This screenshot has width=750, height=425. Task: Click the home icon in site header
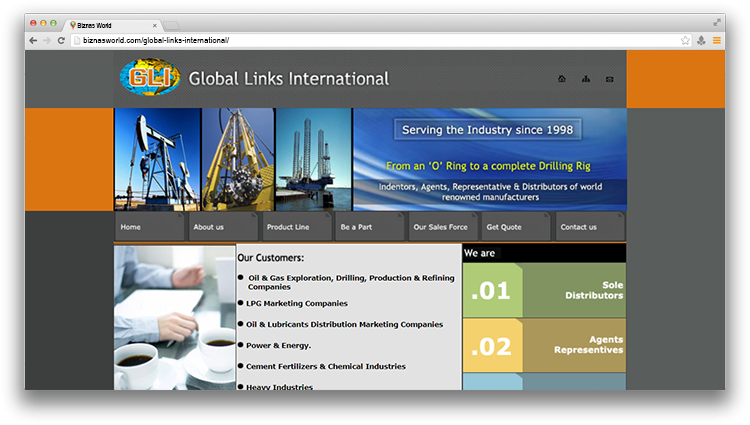tap(561, 79)
